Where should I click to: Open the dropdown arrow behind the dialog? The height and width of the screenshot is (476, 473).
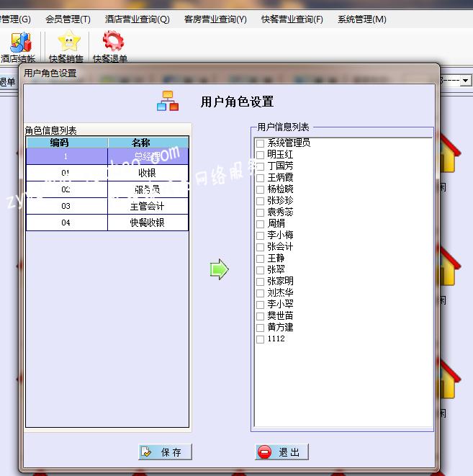[465, 81]
